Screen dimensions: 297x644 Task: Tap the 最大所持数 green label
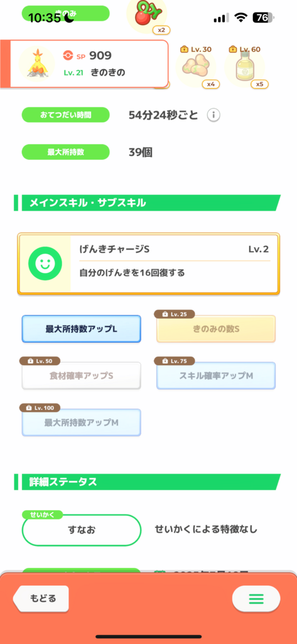66,152
